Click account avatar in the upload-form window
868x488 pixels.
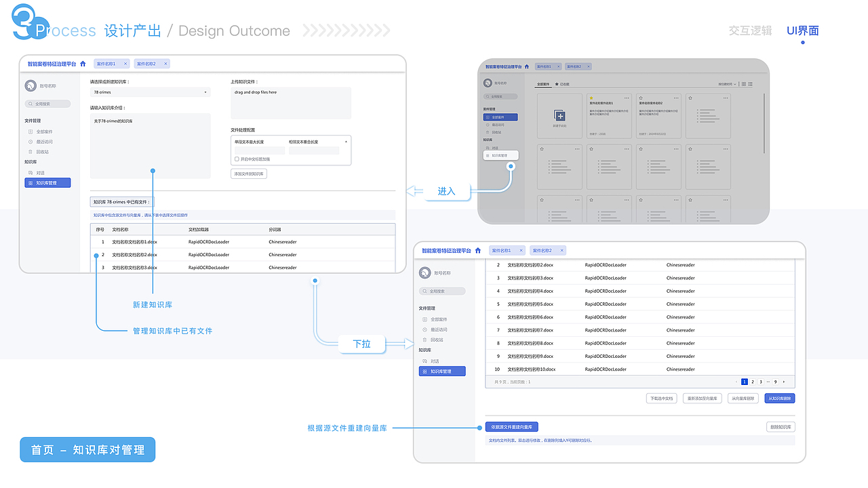point(31,86)
